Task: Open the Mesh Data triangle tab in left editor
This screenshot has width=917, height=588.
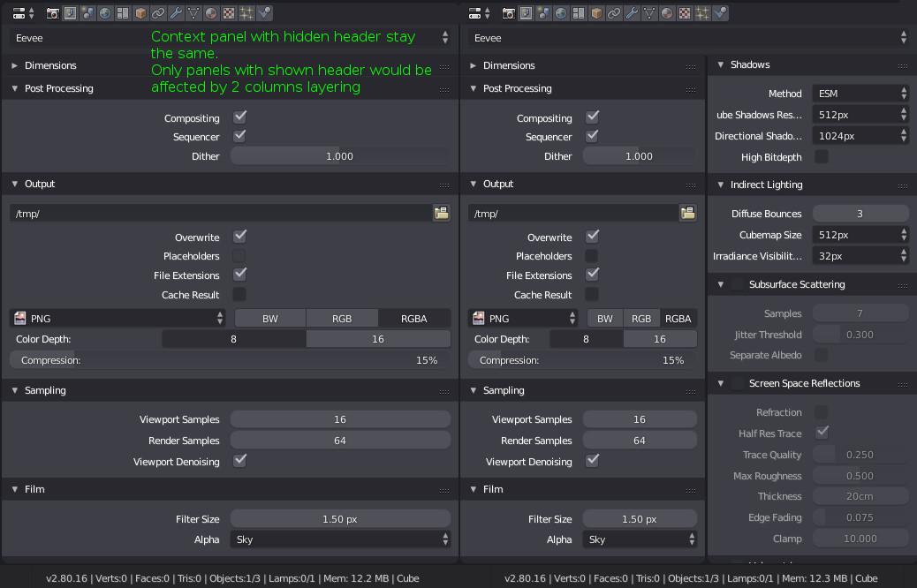Action: [193, 13]
